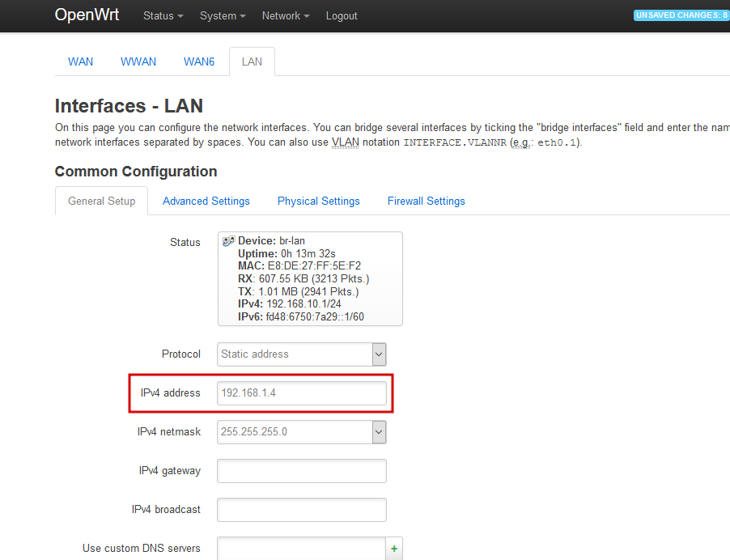The image size is (730, 560).
Task: Expand the Status menu
Action: coord(162,15)
